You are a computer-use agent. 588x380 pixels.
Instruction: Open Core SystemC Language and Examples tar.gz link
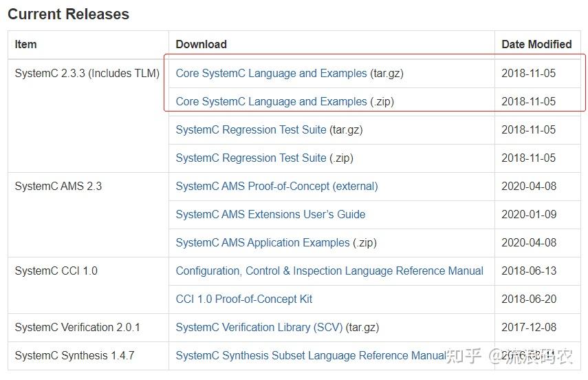tap(271, 73)
